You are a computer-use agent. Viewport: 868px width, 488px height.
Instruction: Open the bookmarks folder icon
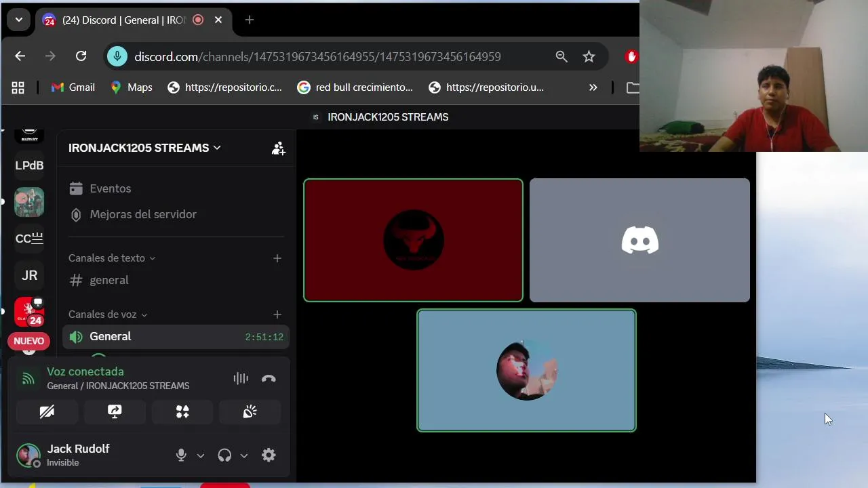point(632,87)
